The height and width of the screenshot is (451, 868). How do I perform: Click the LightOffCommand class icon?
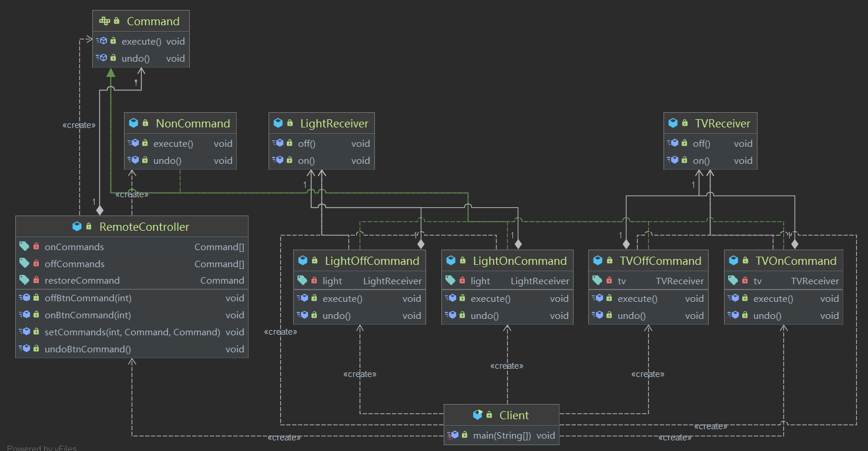click(303, 261)
